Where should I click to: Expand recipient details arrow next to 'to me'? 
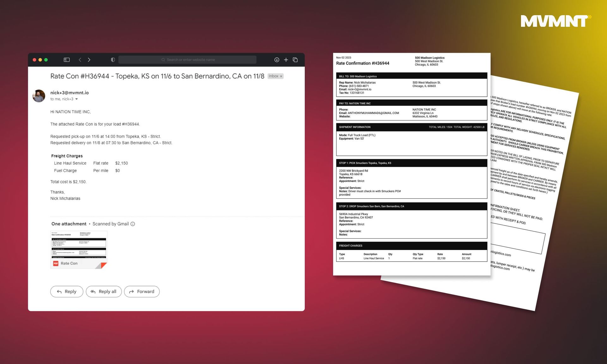77,99
